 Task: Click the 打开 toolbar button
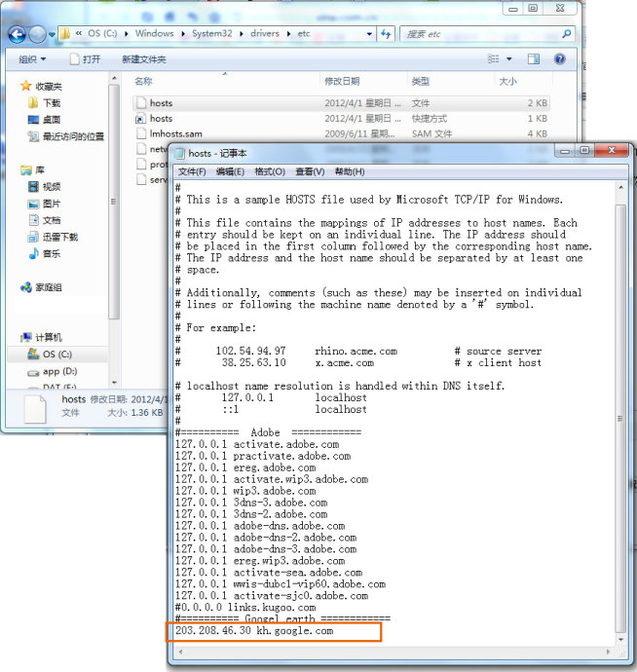tap(86, 59)
